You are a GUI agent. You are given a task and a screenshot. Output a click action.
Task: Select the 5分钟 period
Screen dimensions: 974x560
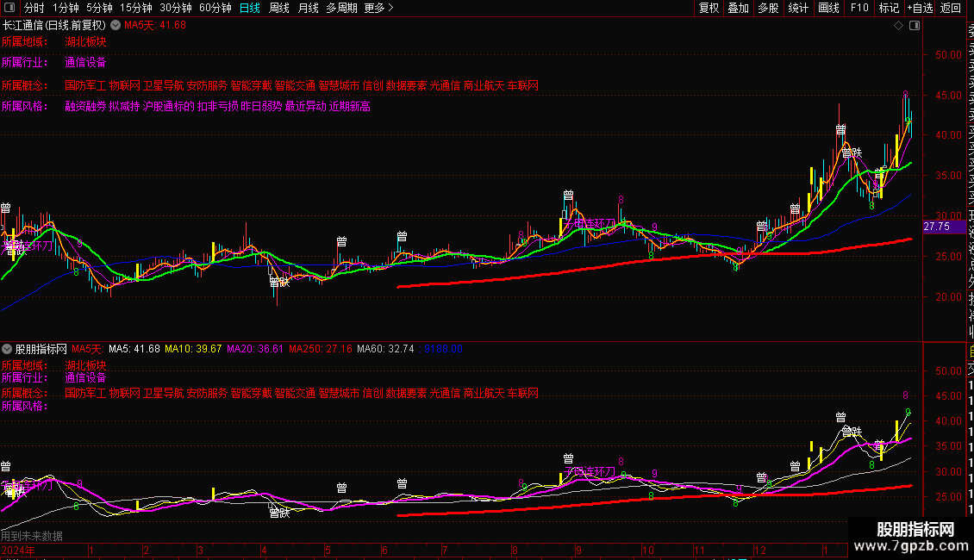(x=99, y=8)
